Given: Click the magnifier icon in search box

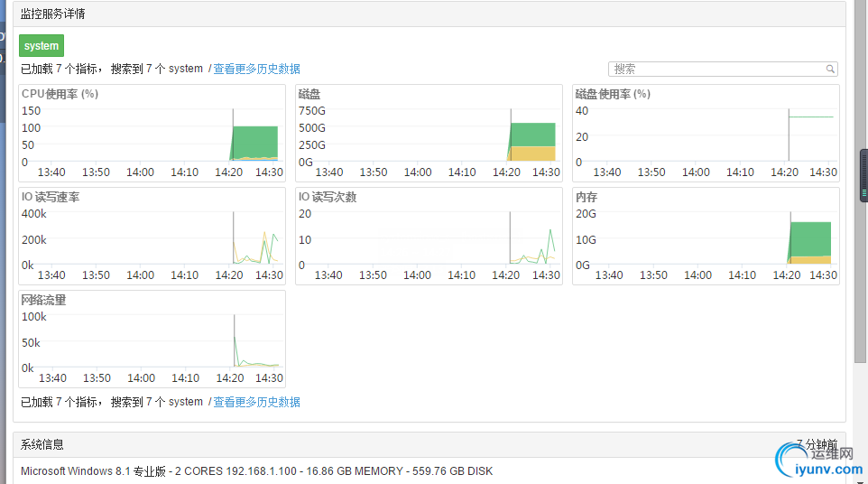Looking at the screenshot, I should coord(830,69).
